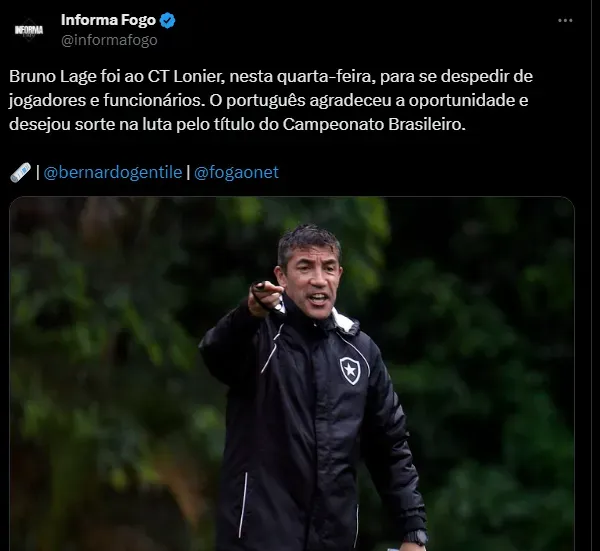Click the words Campeonato Brasileiro in the tweet
600x551 pixels.
pos(374,124)
